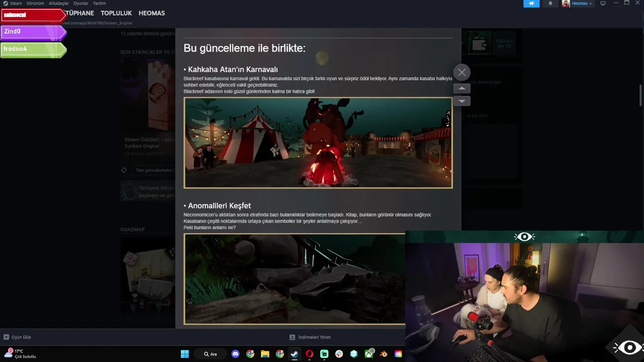Switch to Big Picture mode monitor icon

pos(603,4)
